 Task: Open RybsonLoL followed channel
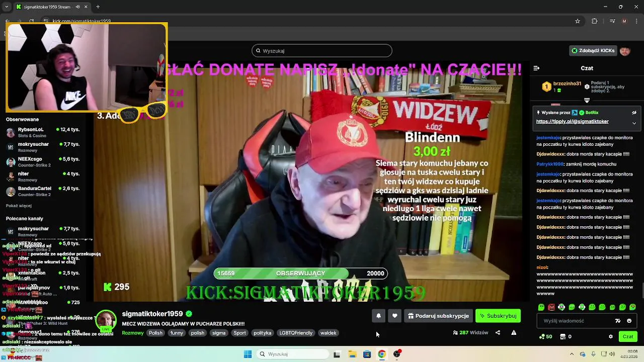[43, 132]
